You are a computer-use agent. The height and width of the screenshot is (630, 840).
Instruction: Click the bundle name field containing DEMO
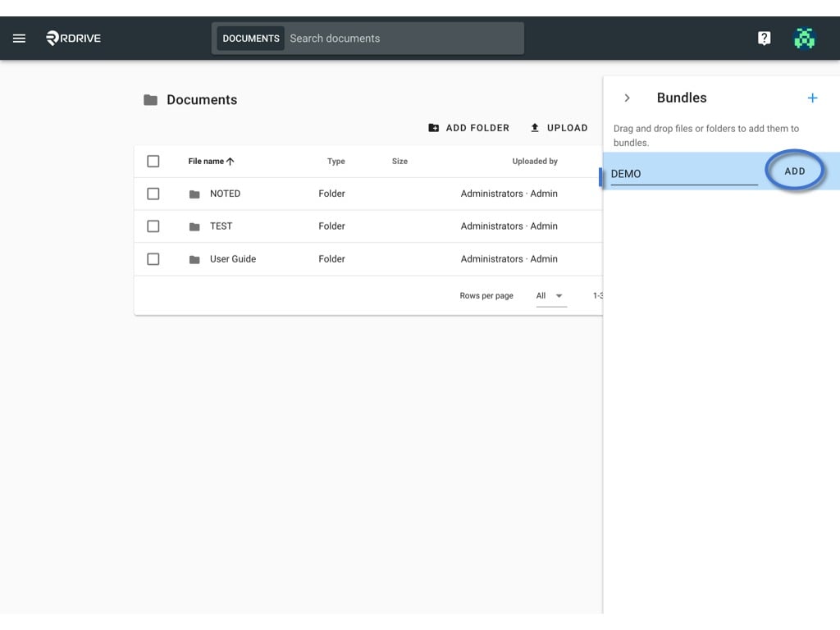tap(684, 174)
